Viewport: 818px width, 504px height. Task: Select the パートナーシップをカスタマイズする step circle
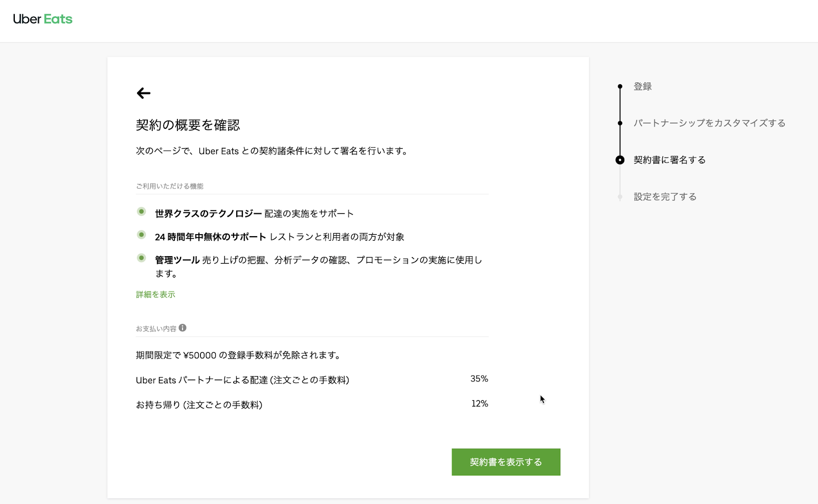pos(621,123)
